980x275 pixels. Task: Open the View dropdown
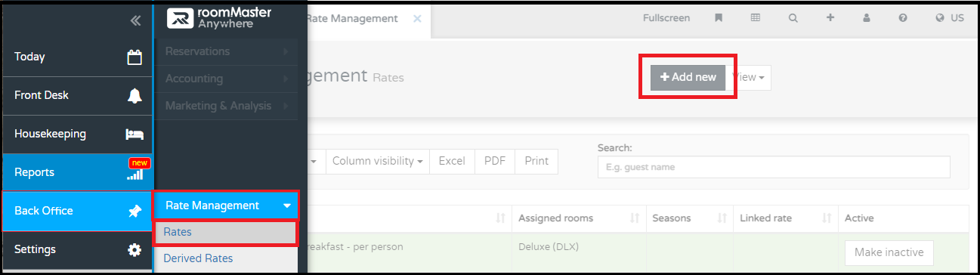pyautogui.click(x=750, y=77)
